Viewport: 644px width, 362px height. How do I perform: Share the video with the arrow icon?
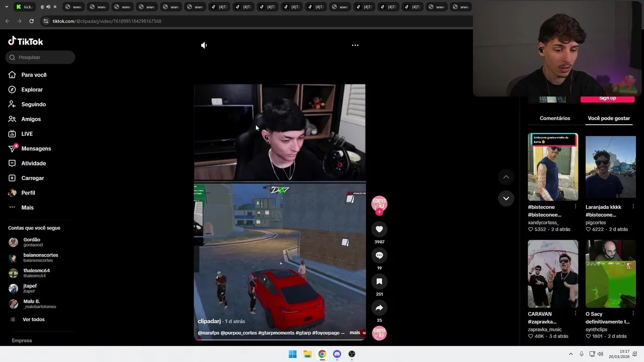click(x=379, y=308)
